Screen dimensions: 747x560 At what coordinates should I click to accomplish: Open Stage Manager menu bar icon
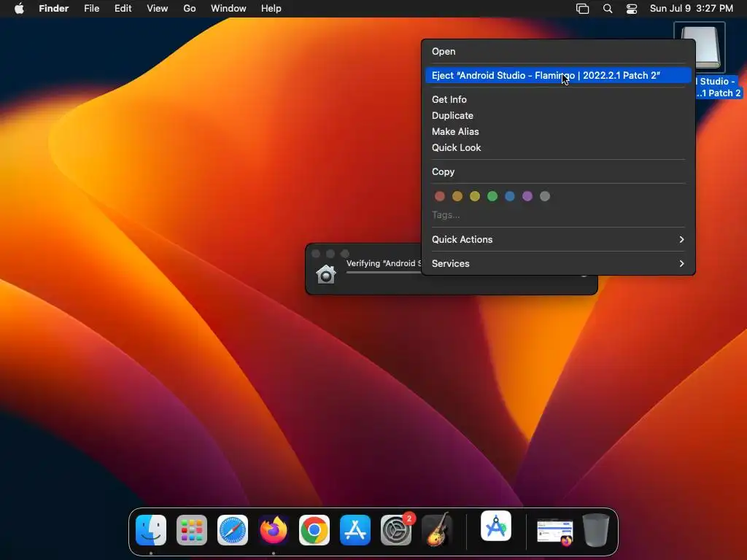click(582, 9)
